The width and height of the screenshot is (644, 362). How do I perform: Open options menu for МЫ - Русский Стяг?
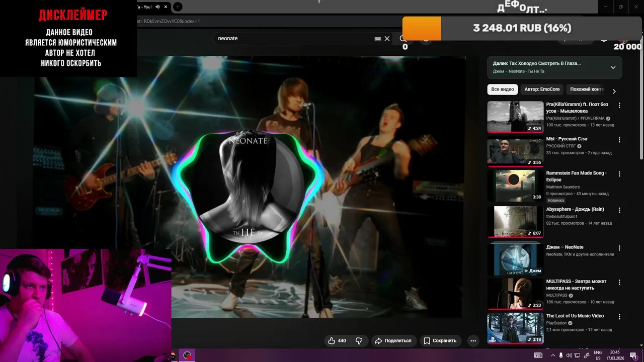point(619,140)
